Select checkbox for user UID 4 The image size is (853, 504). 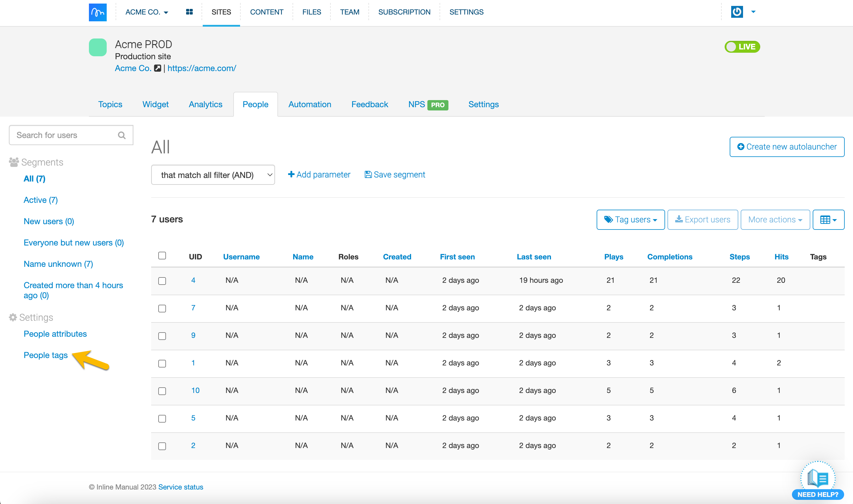click(x=162, y=281)
